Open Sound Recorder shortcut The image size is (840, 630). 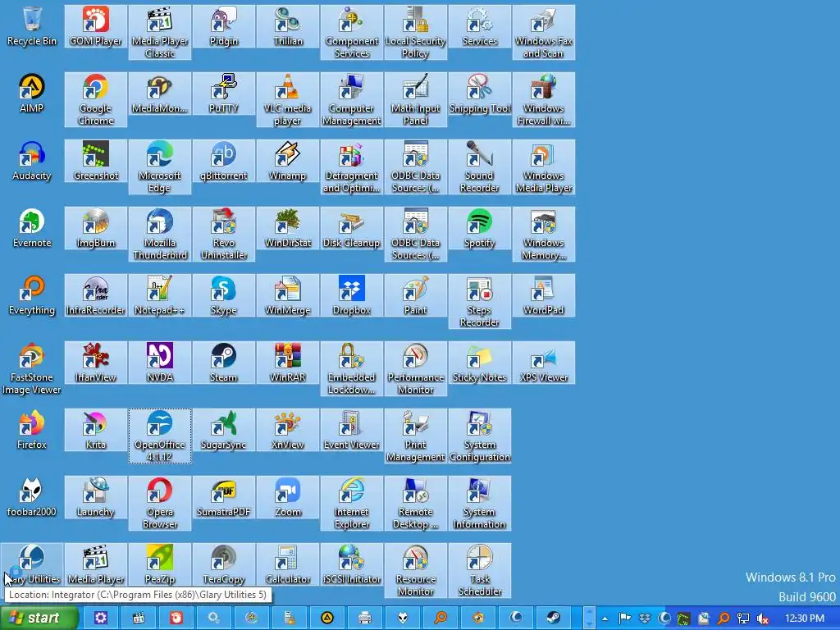pos(479,167)
